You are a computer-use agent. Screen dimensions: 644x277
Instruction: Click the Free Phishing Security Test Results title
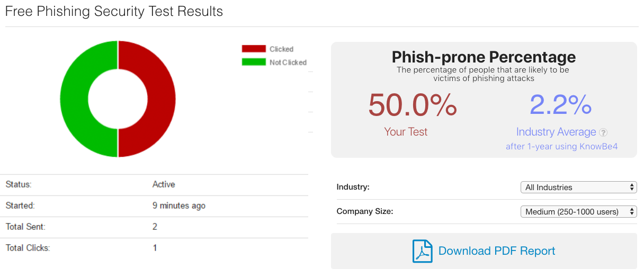tap(114, 11)
